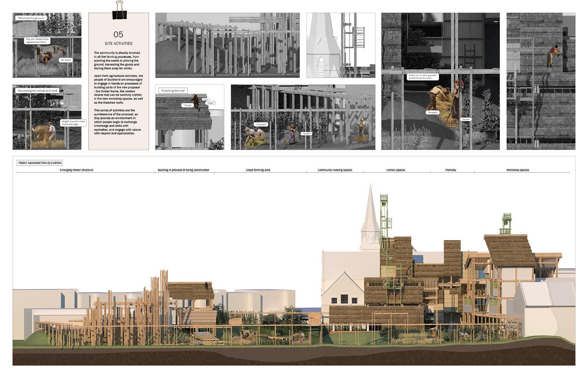Click the potato and lentil pie speech bubble
The image size is (588, 378).
423,77
